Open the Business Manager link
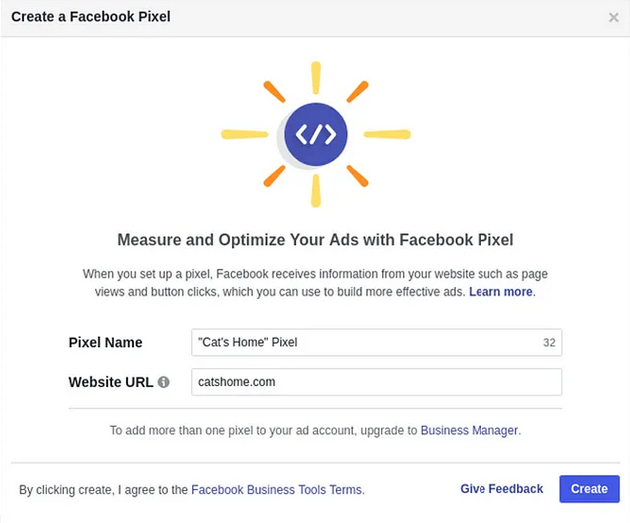The height and width of the screenshot is (523, 630). (x=469, y=431)
